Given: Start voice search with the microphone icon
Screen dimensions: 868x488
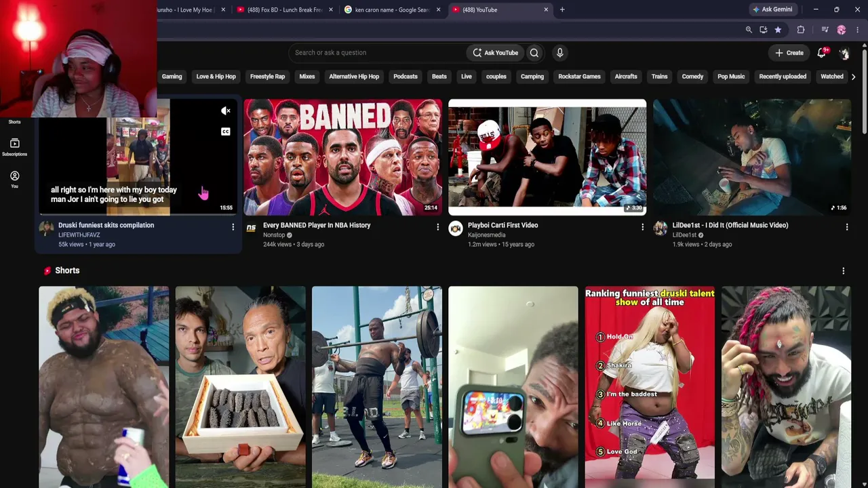Looking at the screenshot, I should [559, 53].
